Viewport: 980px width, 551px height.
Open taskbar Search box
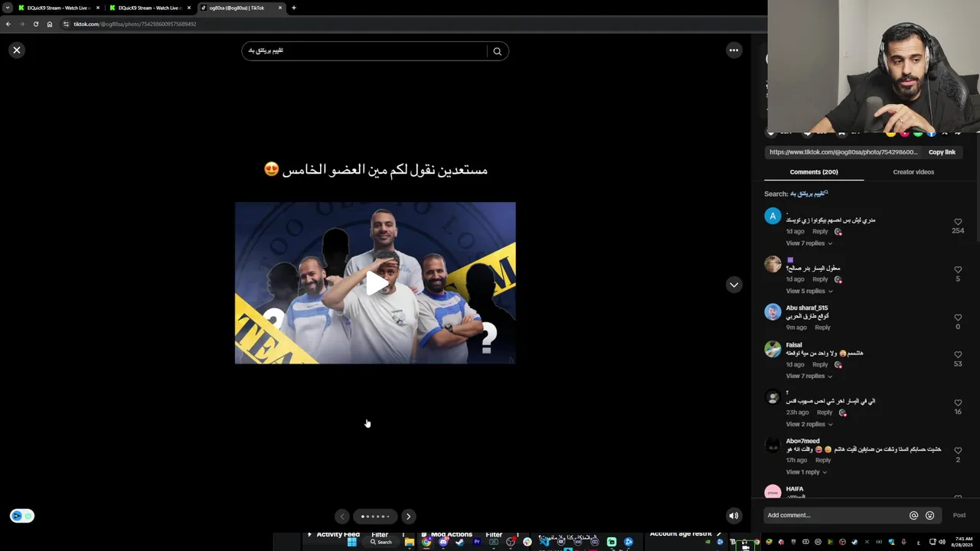(x=381, y=542)
